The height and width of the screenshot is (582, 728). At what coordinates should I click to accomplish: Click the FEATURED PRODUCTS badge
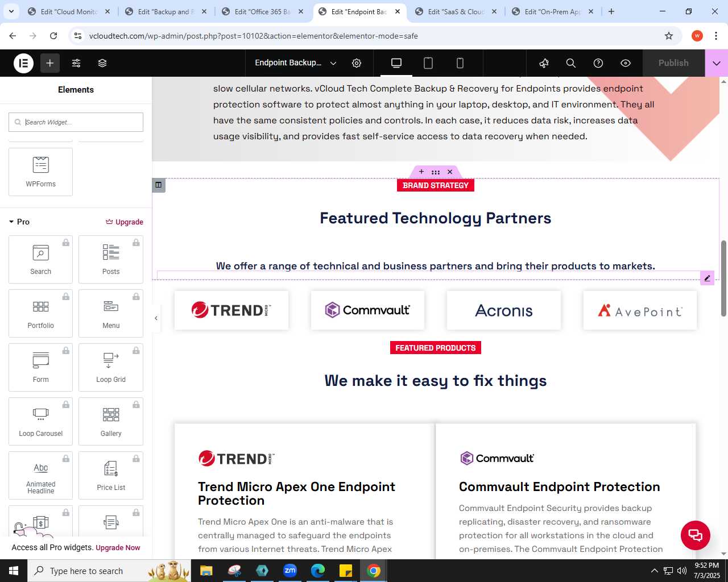point(436,348)
